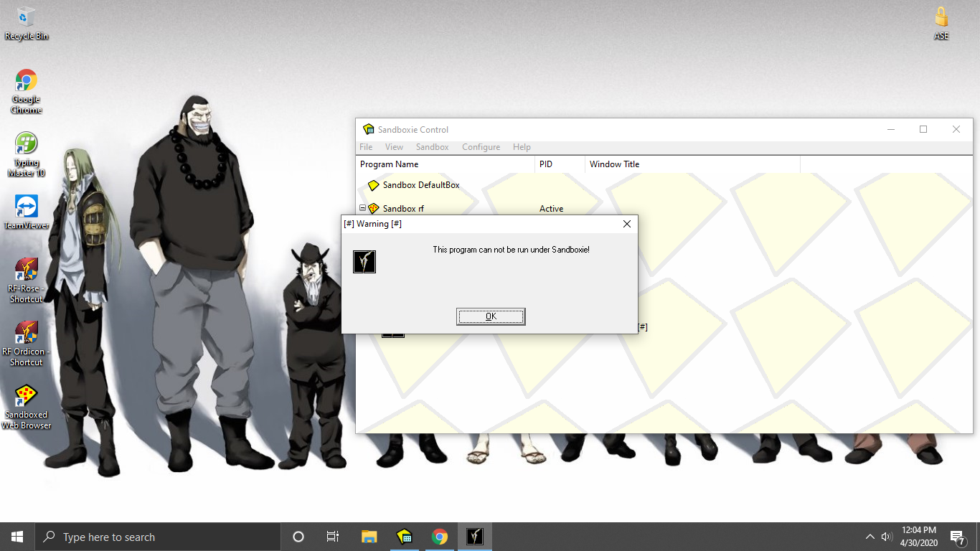Click the Sandboxie Control taskbar icon
The height and width of the screenshot is (551, 980).
(x=404, y=537)
